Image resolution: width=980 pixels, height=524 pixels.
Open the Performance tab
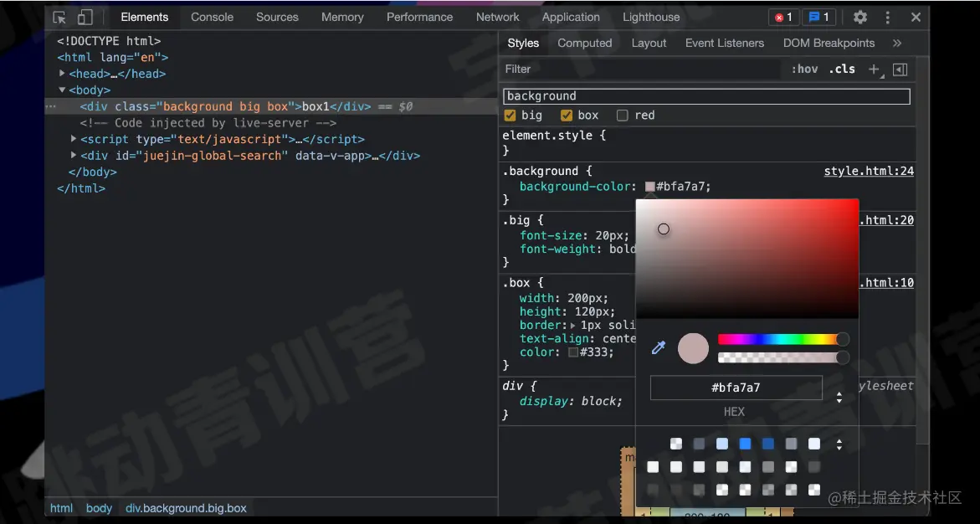point(419,18)
